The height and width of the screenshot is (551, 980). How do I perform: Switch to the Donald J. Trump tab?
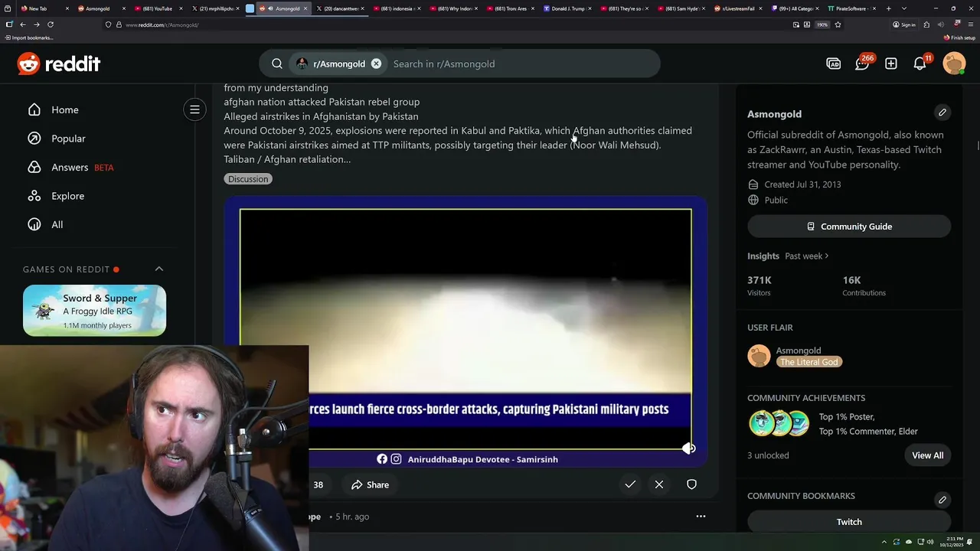click(567, 8)
